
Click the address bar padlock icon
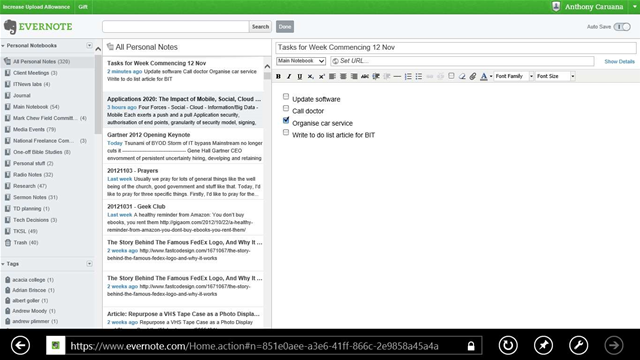coord(471,346)
